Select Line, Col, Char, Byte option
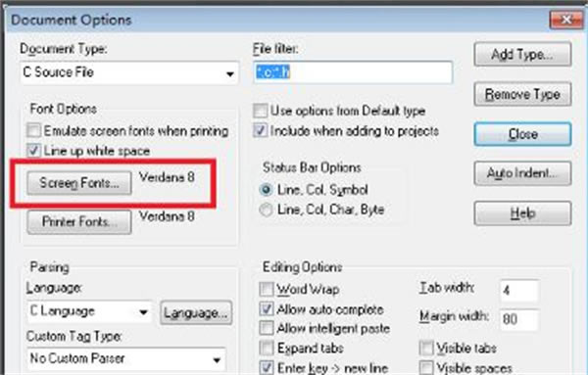This screenshot has width=588, height=375. (x=266, y=210)
